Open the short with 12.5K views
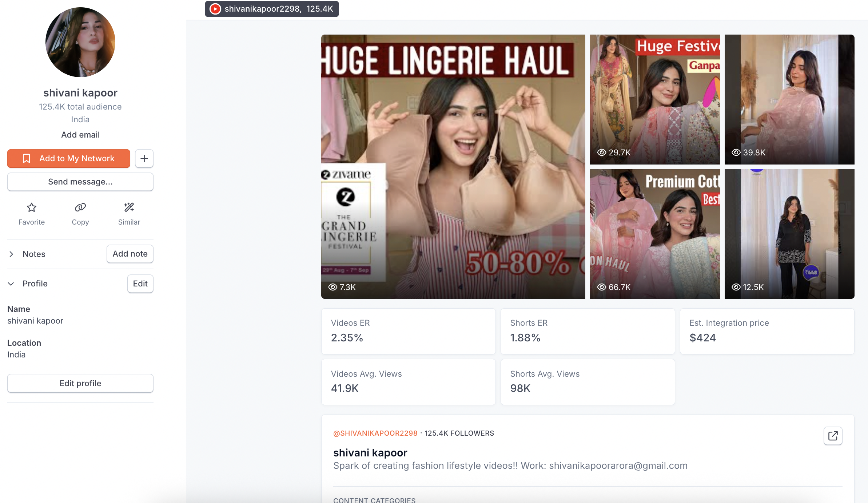Screen dimensions: 868x503 [x=789, y=234]
